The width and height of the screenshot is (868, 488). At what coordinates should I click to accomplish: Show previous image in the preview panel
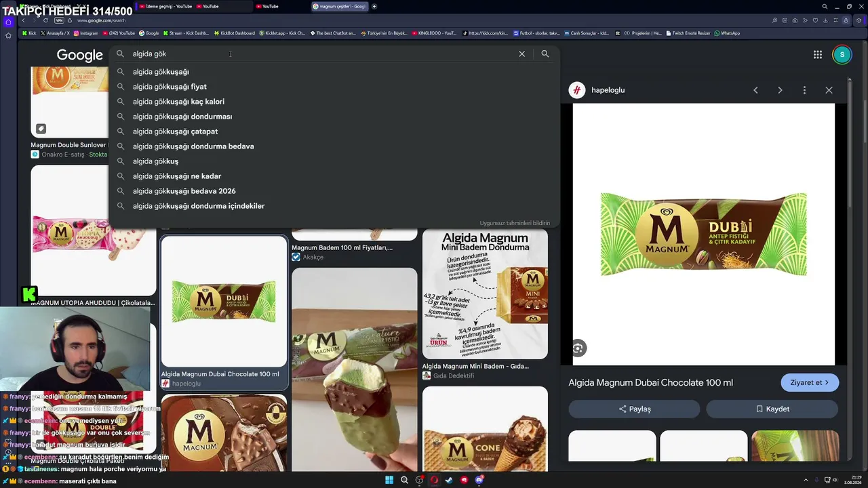tap(755, 90)
